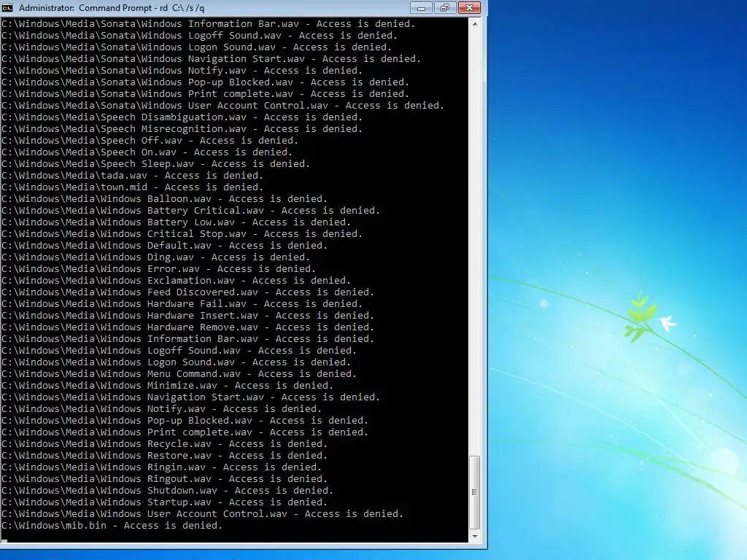The image size is (747, 560).
Task: Click the 'Media\Windows Print complete.wav' line
Action: (185, 432)
